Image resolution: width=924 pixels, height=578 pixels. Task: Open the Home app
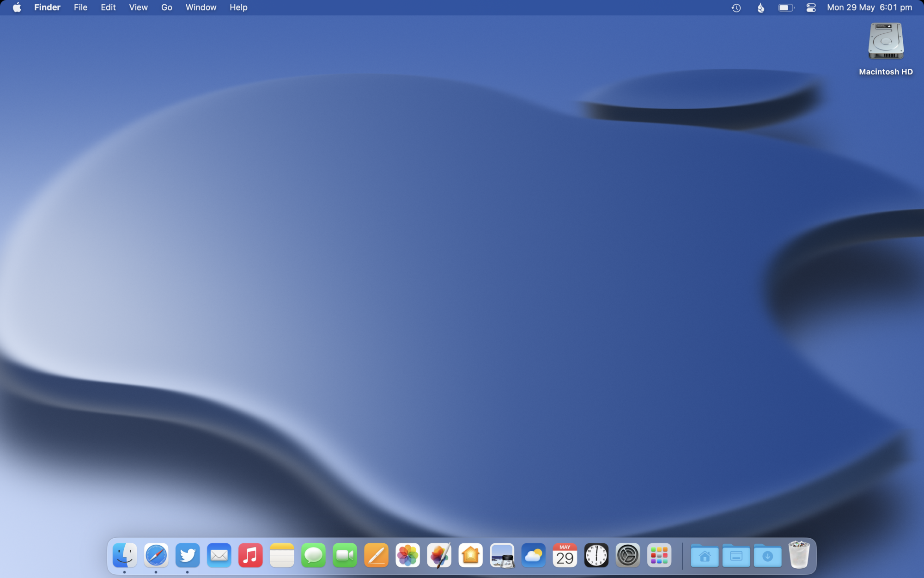pos(470,555)
